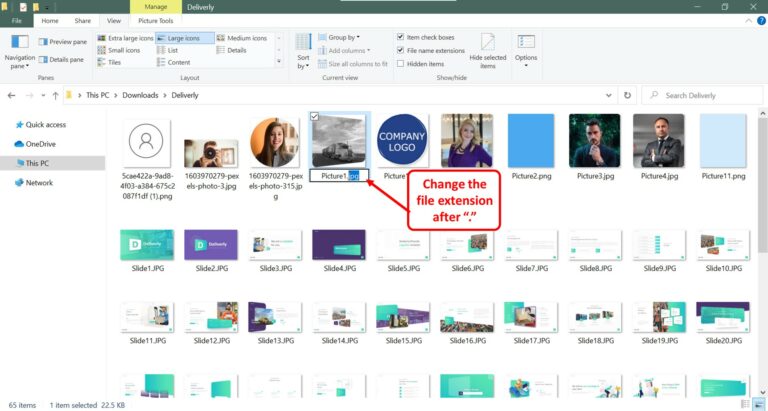This screenshot has width=768, height=411.
Task: Switch to details view in status bar
Action: (745, 405)
